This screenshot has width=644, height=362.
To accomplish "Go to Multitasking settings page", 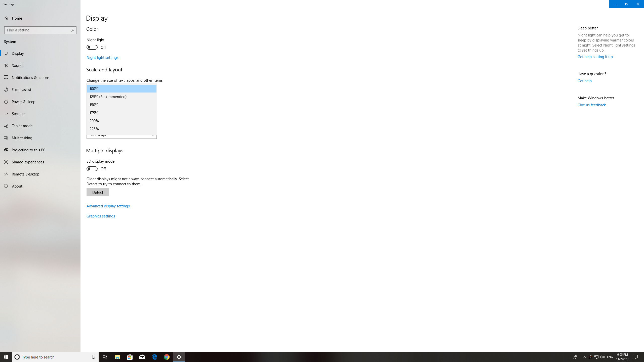I will (40, 138).
